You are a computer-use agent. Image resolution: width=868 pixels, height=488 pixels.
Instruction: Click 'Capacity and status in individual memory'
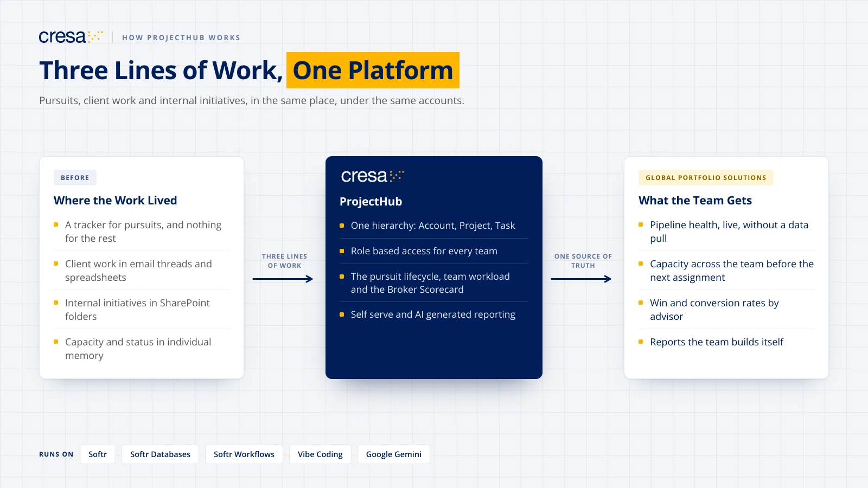138,349
